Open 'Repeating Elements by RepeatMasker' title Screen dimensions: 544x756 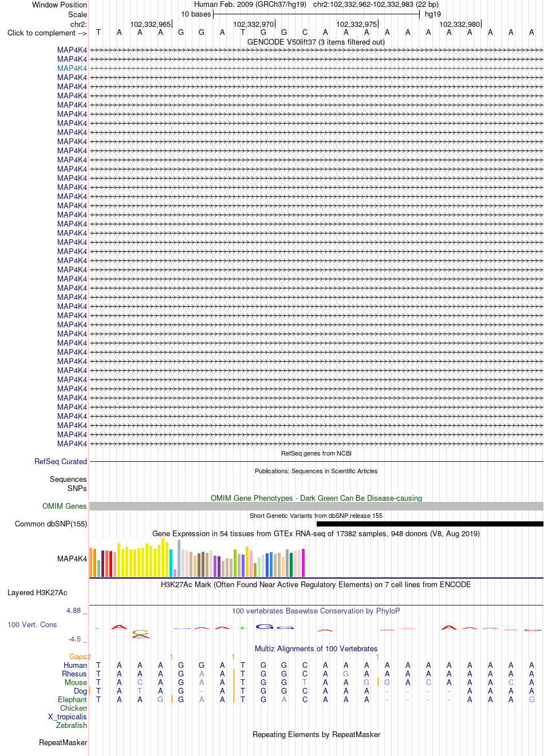click(x=316, y=734)
